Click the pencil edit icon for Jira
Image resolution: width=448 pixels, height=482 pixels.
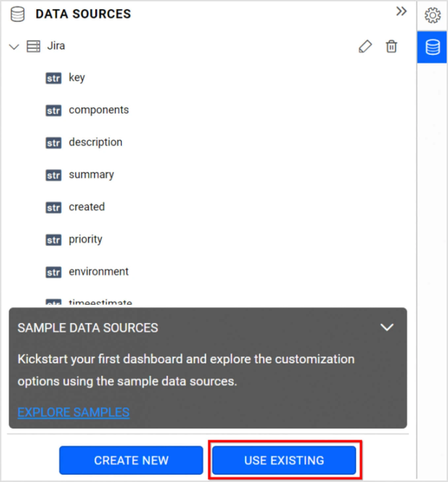(x=365, y=46)
